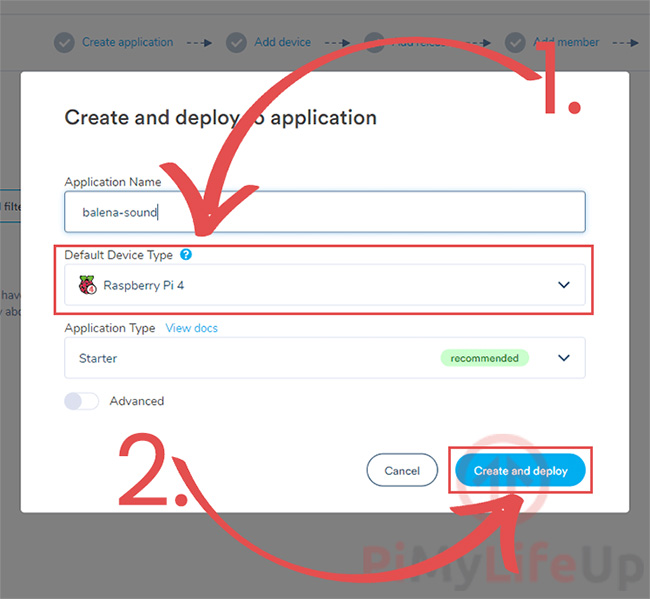
Task: Click the Create and deploy button
Action: [x=520, y=470]
